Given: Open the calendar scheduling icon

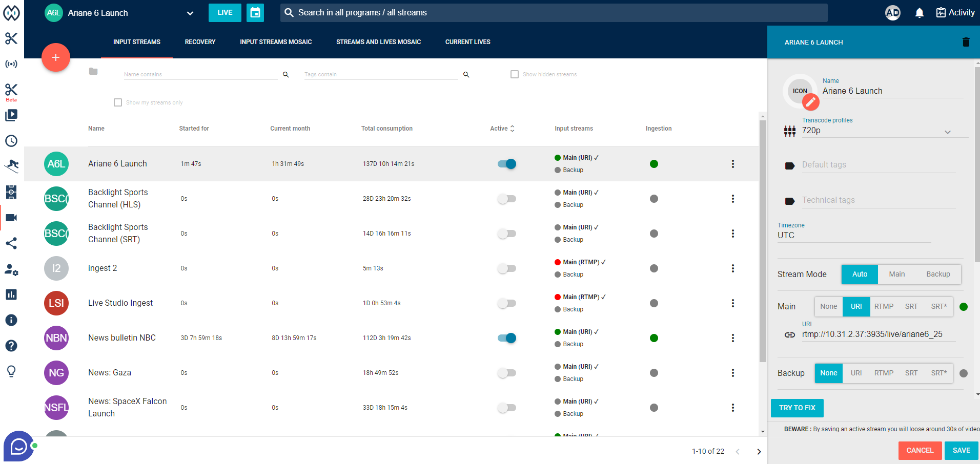Looking at the screenshot, I should point(255,13).
